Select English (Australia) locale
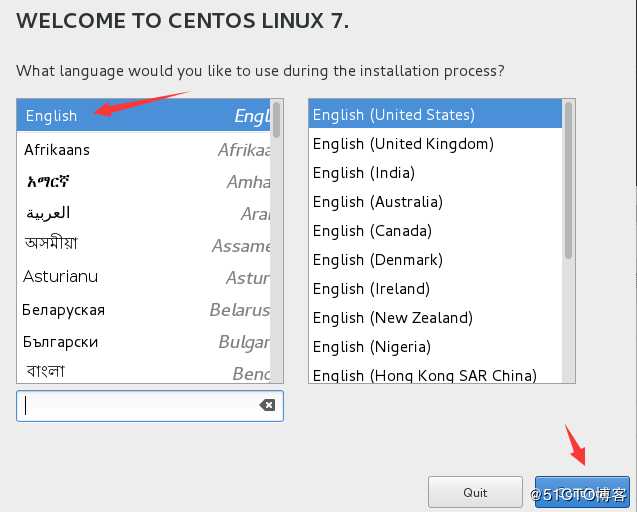Viewport: 637px width, 512px height. (435, 202)
